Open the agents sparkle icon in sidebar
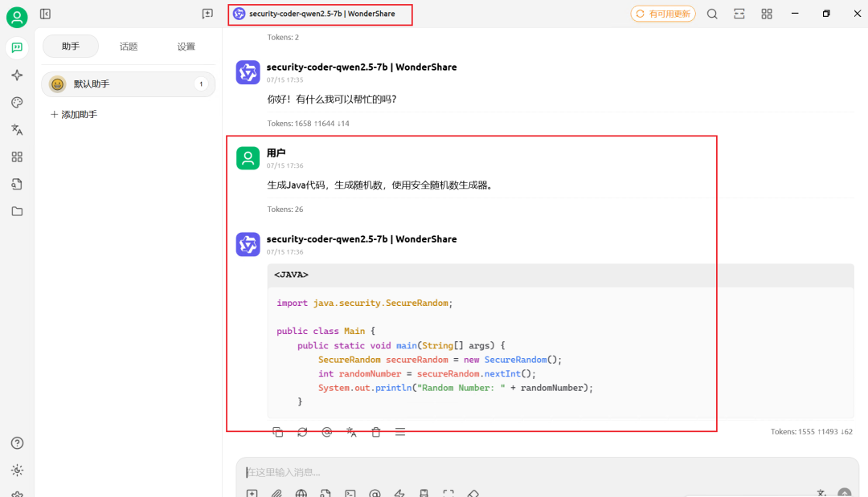The width and height of the screenshot is (868, 497). click(x=17, y=75)
